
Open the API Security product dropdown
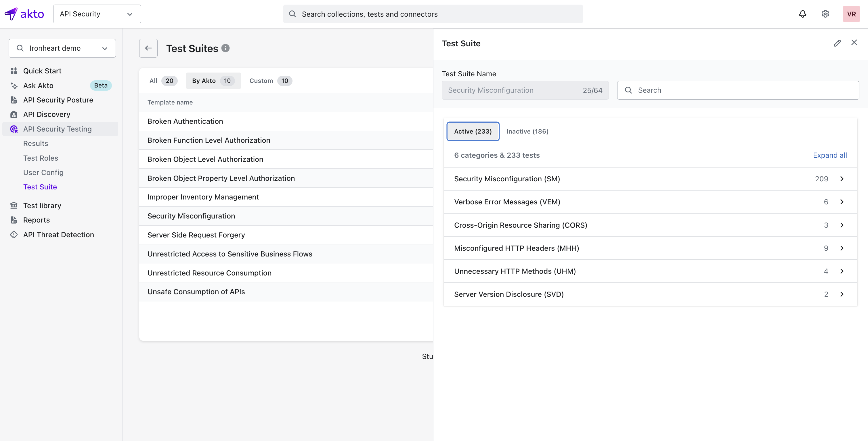pos(97,14)
